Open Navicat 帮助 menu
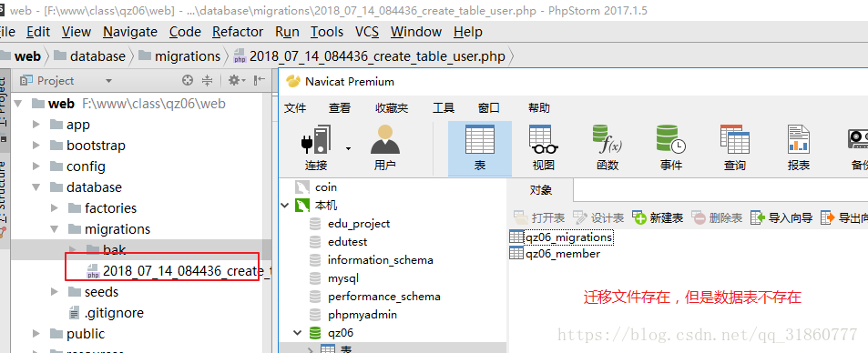This screenshot has width=868, height=353. 539,108
